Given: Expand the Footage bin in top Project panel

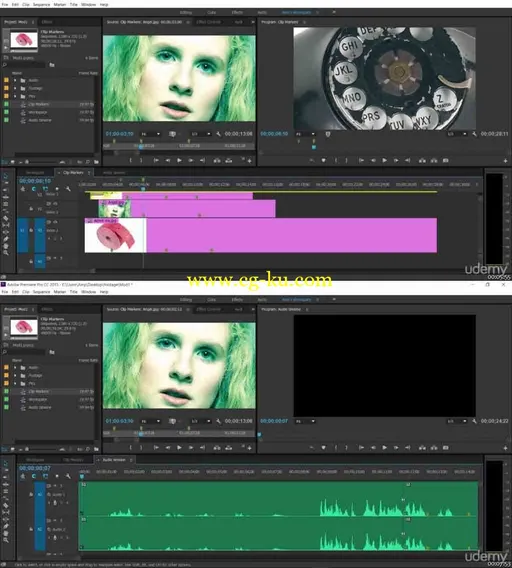Looking at the screenshot, I should point(15,88).
